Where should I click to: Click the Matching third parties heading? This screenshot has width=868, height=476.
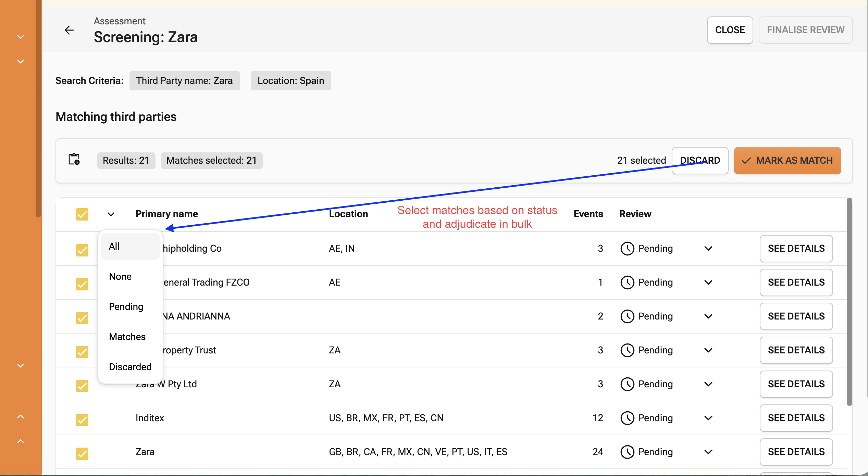116,117
